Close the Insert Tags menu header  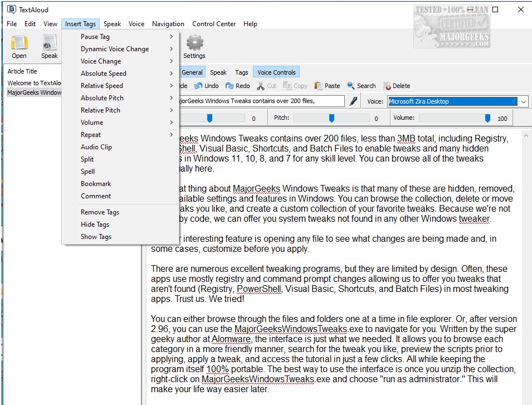[x=80, y=24]
